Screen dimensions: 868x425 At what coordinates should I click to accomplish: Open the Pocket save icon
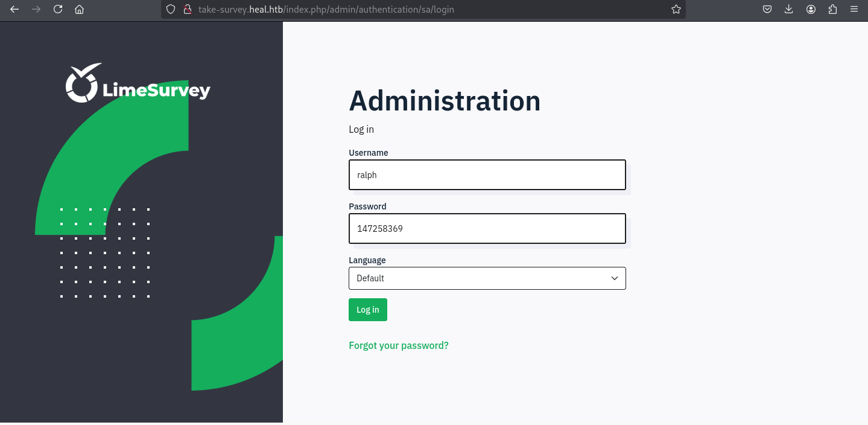tap(767, 10)
